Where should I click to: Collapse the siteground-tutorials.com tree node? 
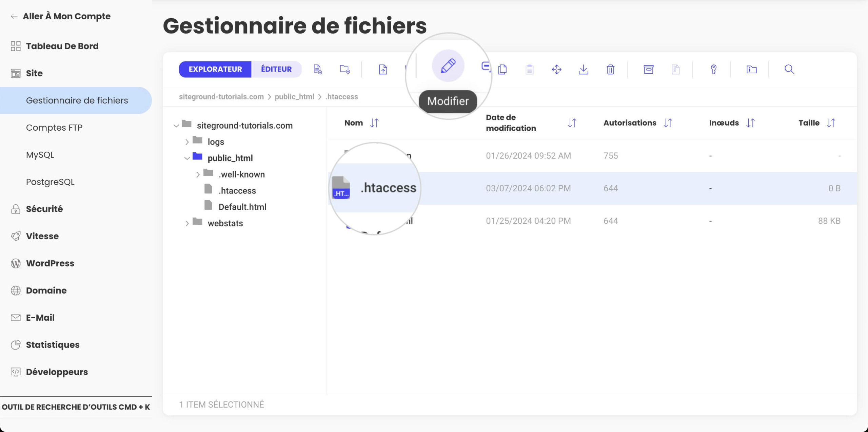176,126
